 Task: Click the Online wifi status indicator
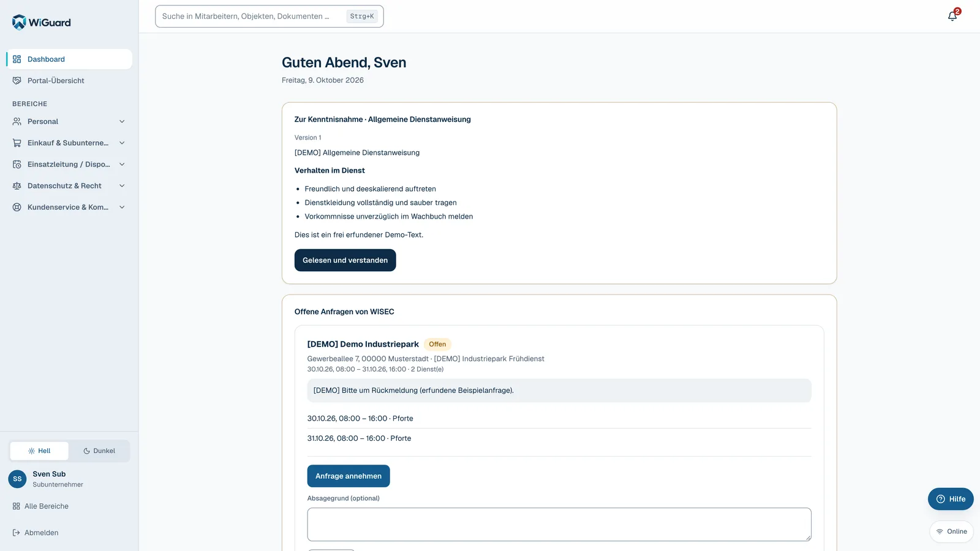(x=951, y=531)
